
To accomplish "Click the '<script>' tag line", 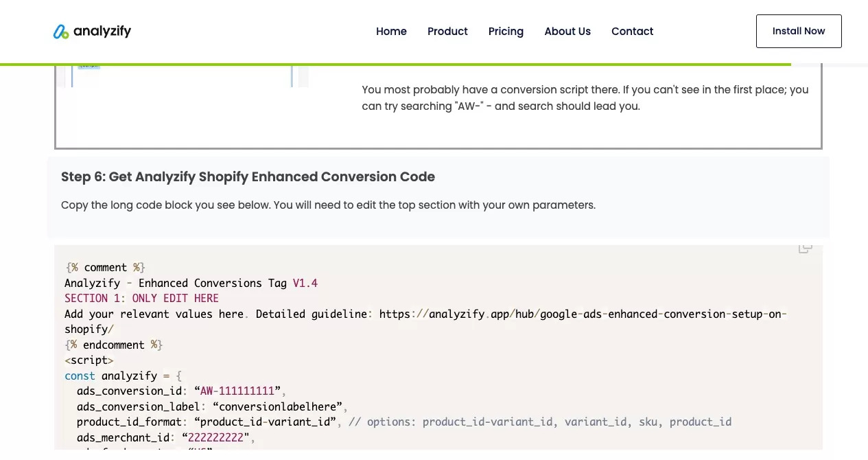I will click(x=89, y=360).
